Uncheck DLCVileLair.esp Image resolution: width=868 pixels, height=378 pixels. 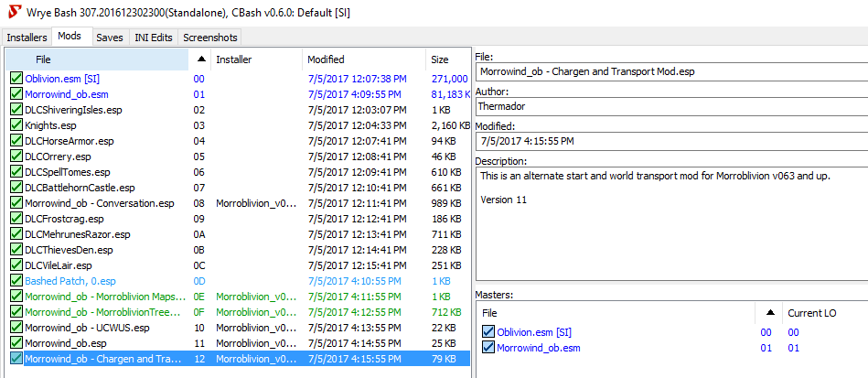point(16,265)
